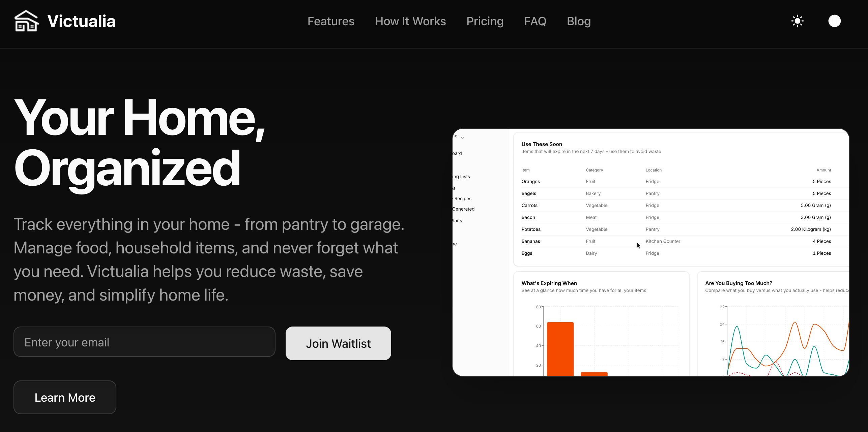Click the Victualia brand name text

(x=81, y=21)
